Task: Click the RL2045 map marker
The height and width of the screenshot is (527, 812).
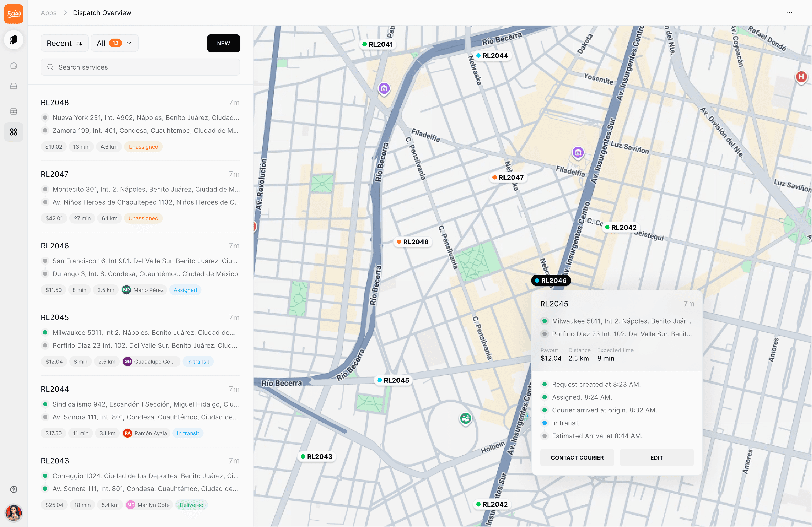Action: (393, 380)
